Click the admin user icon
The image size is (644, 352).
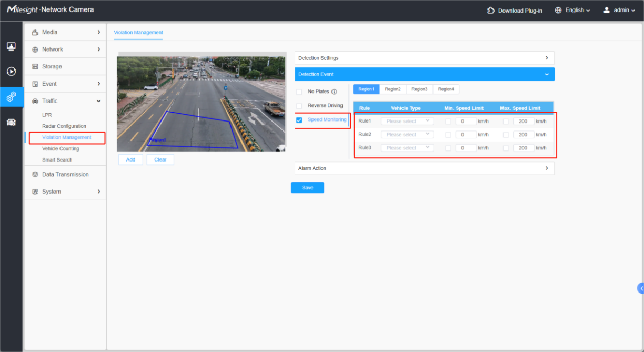point(607,10)
